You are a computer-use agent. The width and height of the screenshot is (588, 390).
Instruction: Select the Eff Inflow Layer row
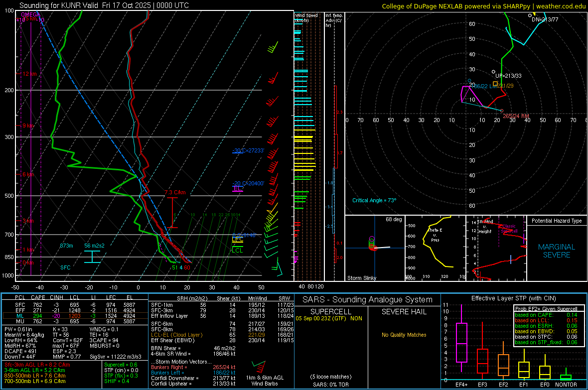point(222,316)
